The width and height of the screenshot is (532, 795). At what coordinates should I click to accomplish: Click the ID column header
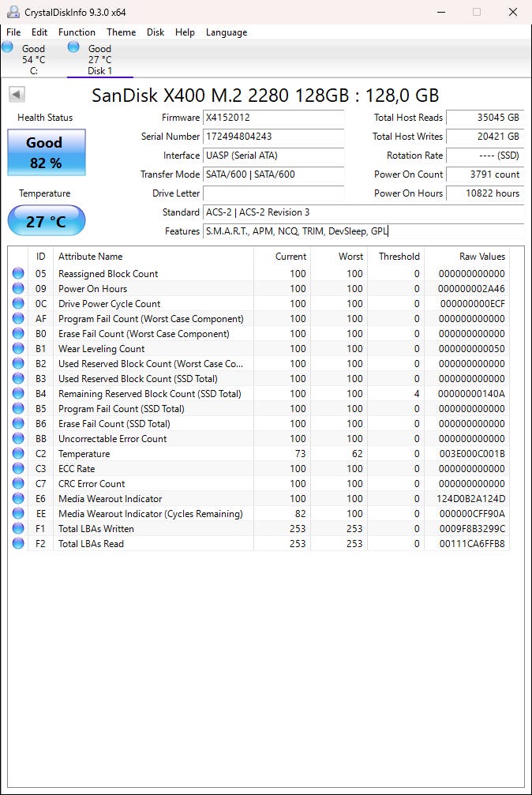pos(40,257)
